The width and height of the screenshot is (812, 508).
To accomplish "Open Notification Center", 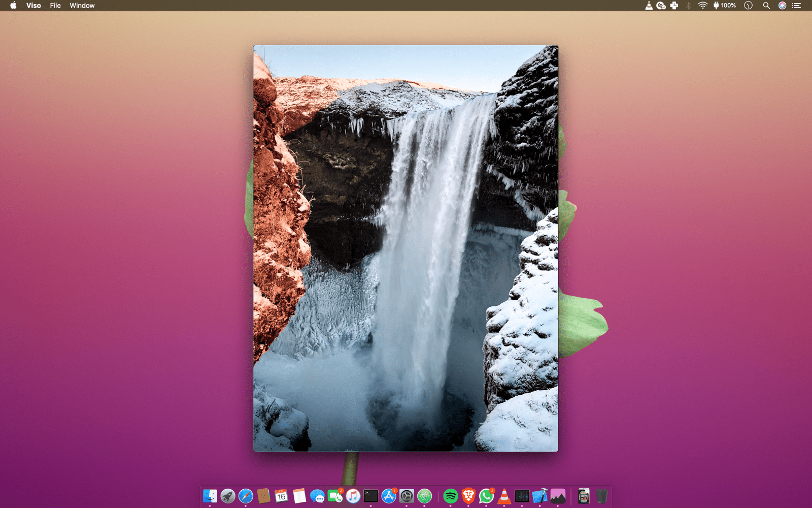I will [x=797, y=6].
